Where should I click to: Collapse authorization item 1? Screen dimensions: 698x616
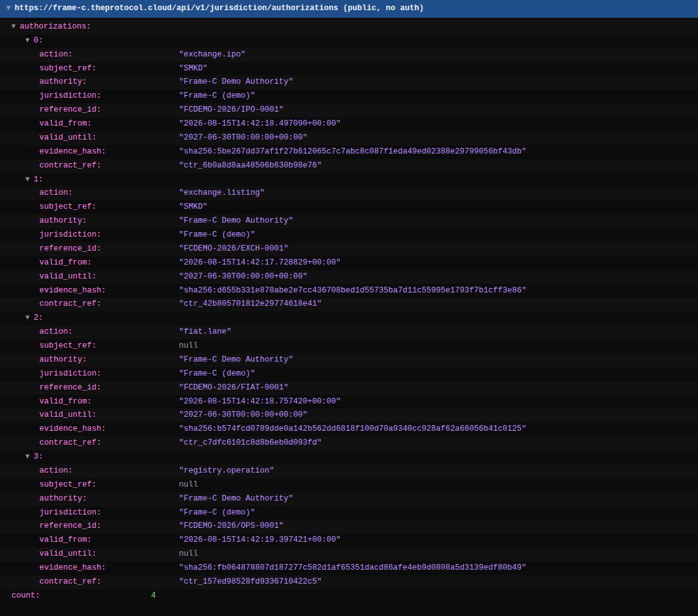[27, 179]
